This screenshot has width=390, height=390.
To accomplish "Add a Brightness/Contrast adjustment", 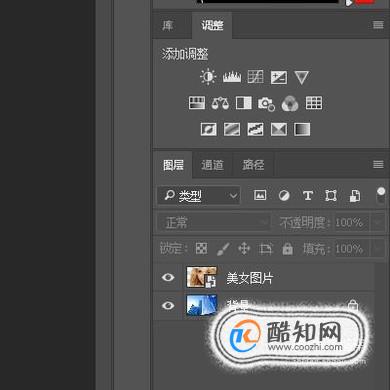I will pos(208,77).
